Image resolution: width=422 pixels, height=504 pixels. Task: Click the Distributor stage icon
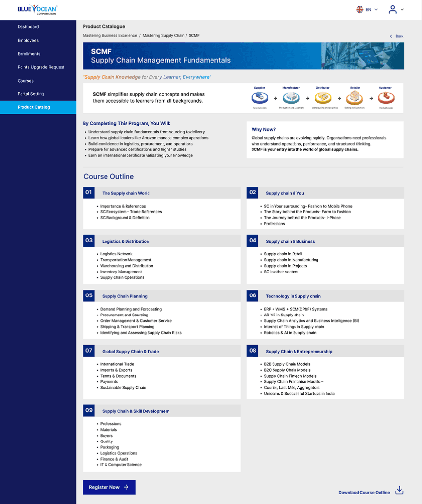323,97
